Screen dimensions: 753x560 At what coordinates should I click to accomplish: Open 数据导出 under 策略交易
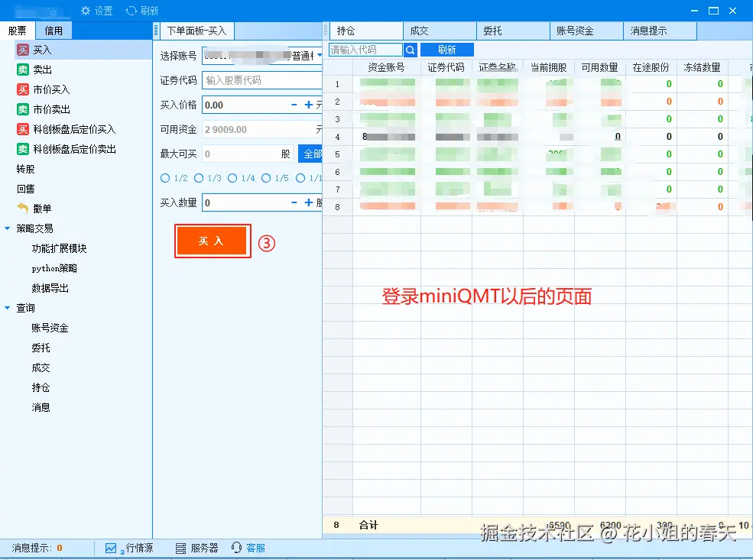click(x=50, y=288)
